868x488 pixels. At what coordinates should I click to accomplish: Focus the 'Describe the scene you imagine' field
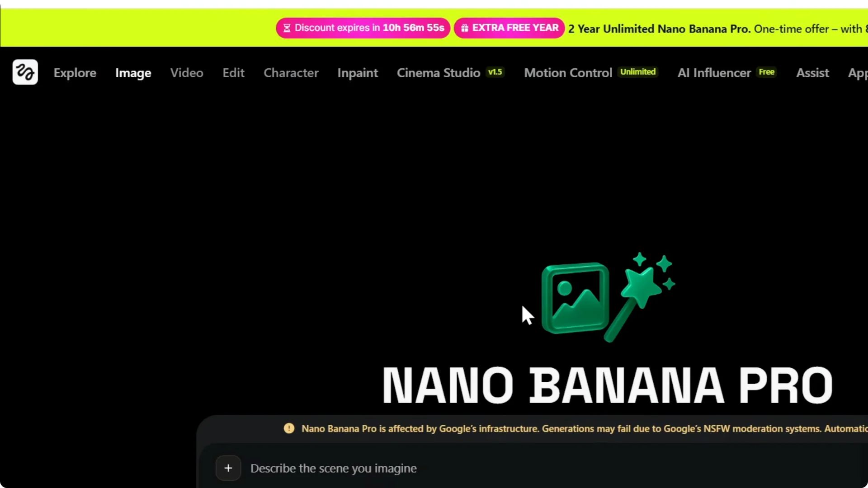[x=334, y=468]
